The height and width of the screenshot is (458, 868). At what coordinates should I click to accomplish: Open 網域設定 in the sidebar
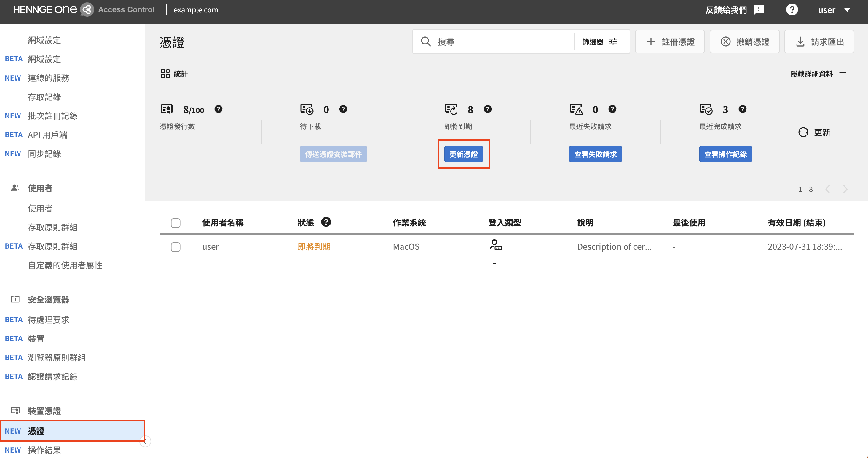pyautogui.click(x=44, y=40)
